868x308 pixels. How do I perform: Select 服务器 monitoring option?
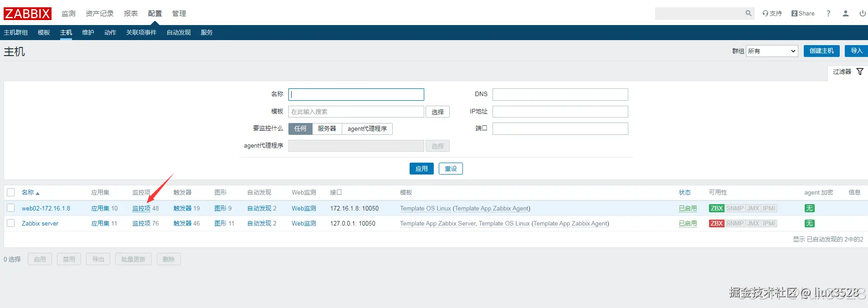coord(327,129)
